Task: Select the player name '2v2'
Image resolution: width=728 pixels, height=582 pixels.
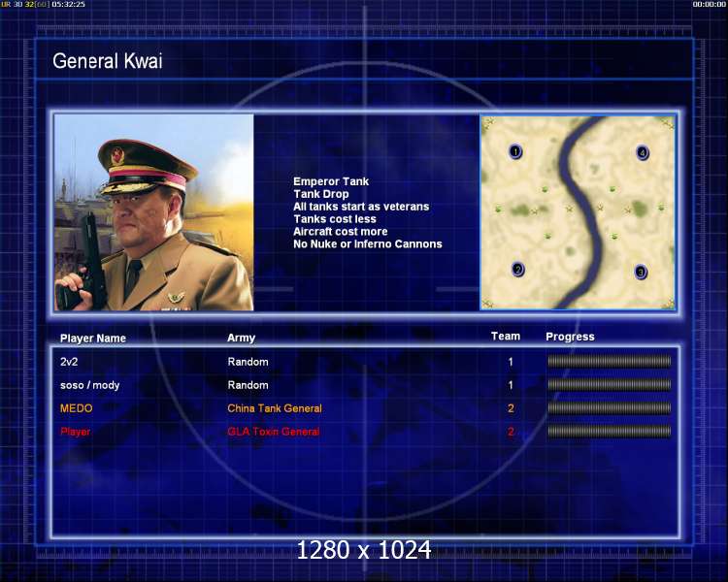Action: point(69,362)
